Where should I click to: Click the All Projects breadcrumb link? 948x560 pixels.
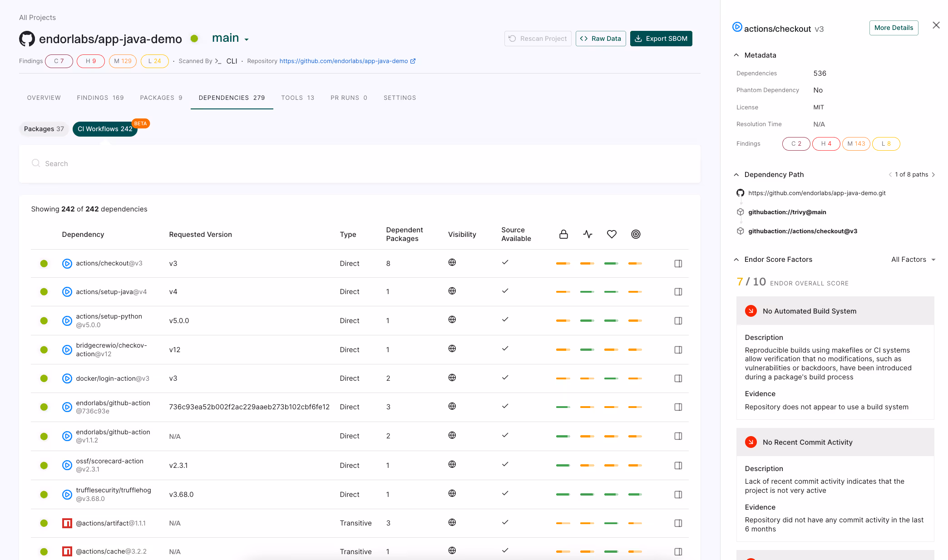point(37,17)
